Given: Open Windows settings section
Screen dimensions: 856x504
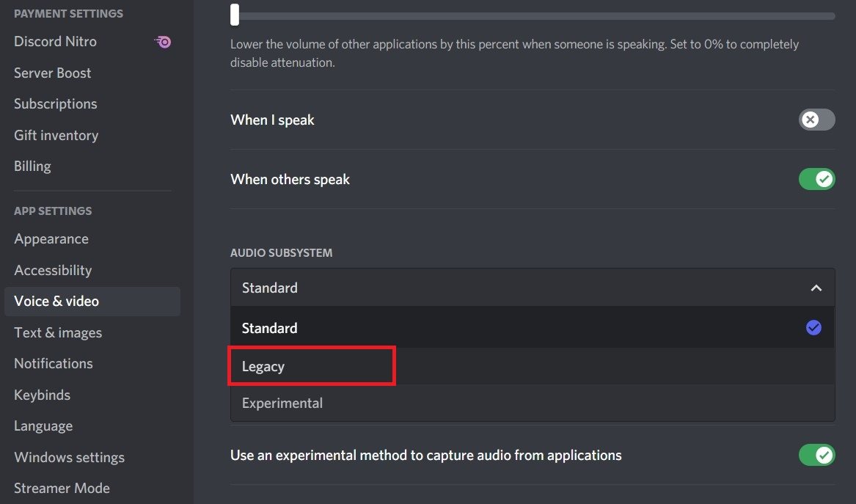Looking at the screenshot, I should tap(69, 458).
